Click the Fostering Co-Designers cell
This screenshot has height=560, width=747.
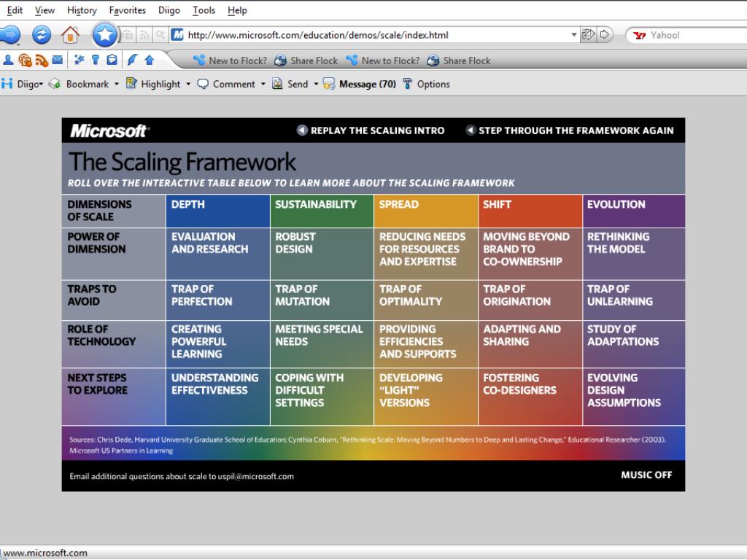pyautogui.click(x=530, y=396)
